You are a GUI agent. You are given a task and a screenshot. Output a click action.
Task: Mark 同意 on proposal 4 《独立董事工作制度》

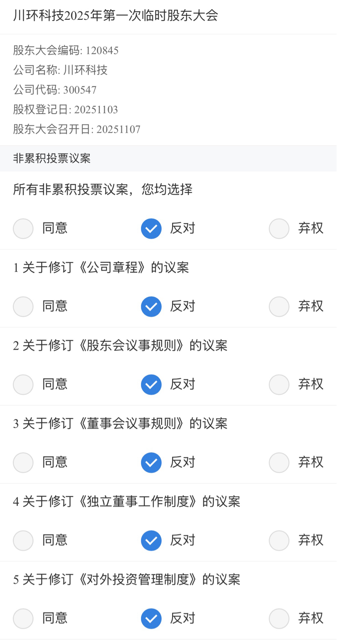pyautogui.click(x=23, y=540)
